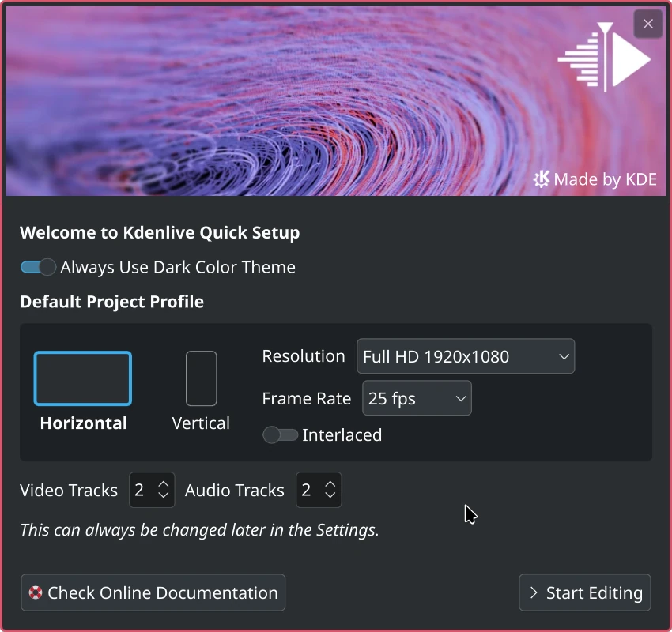The image size is (672, 632).
Task: Click inside the Video Tracks number field
Action: 140,490
